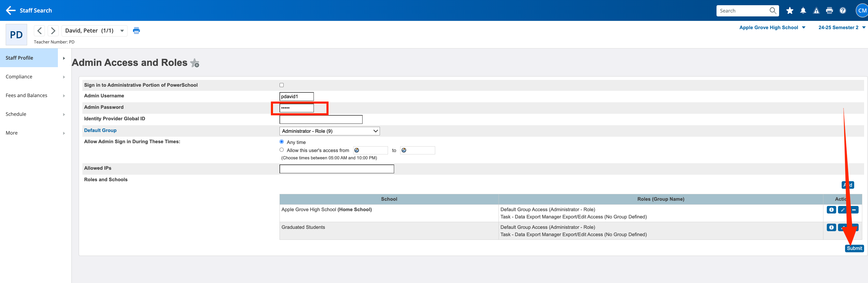Open the help question mark icon
Image resolution: width=868 pixels, height=283 pixels.
[843, 10]
